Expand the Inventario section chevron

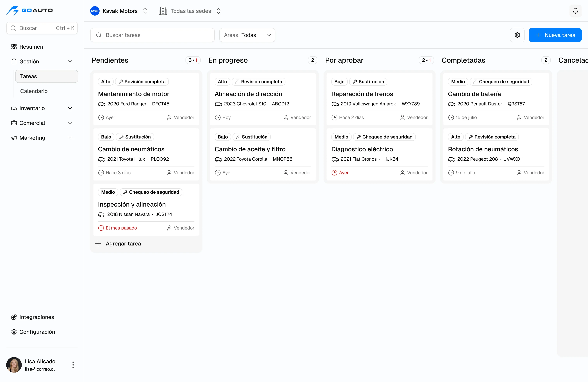point(70,108)
